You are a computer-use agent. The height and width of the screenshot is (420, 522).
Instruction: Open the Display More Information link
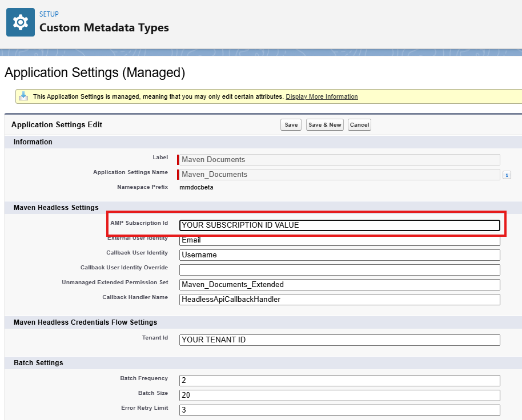tap(322, 96)
